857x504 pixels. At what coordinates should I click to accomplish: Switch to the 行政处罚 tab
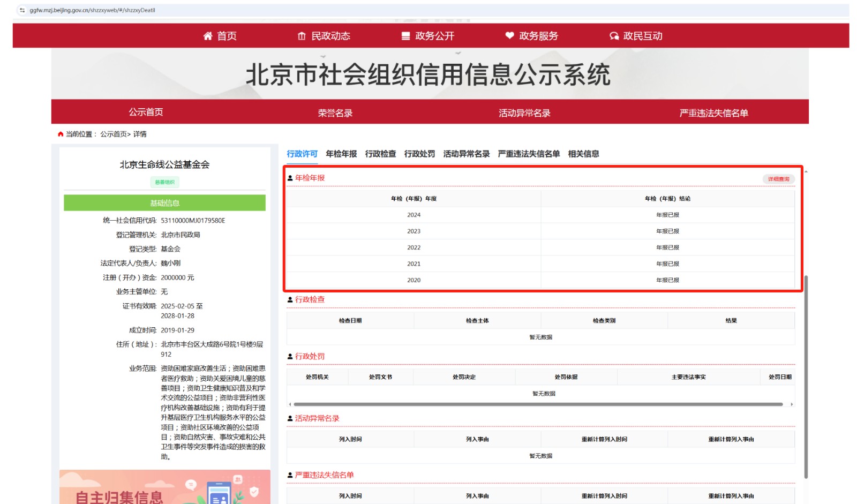tap(419, 154)
